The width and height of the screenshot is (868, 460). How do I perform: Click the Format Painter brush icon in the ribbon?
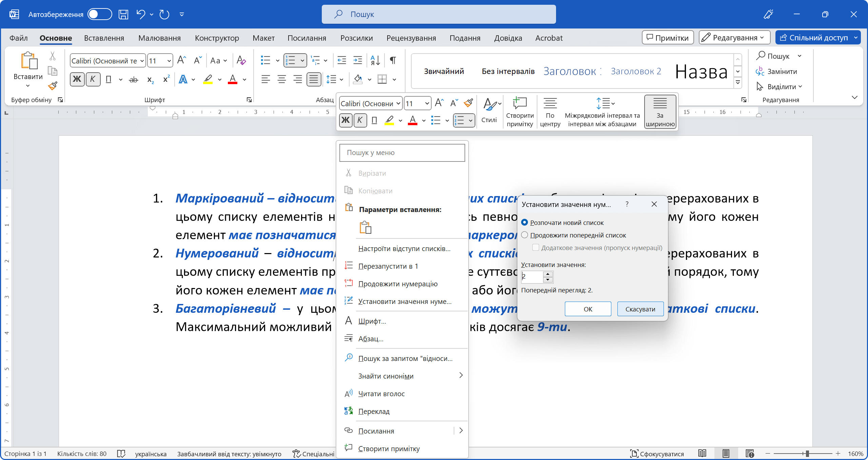pos(53,86)
